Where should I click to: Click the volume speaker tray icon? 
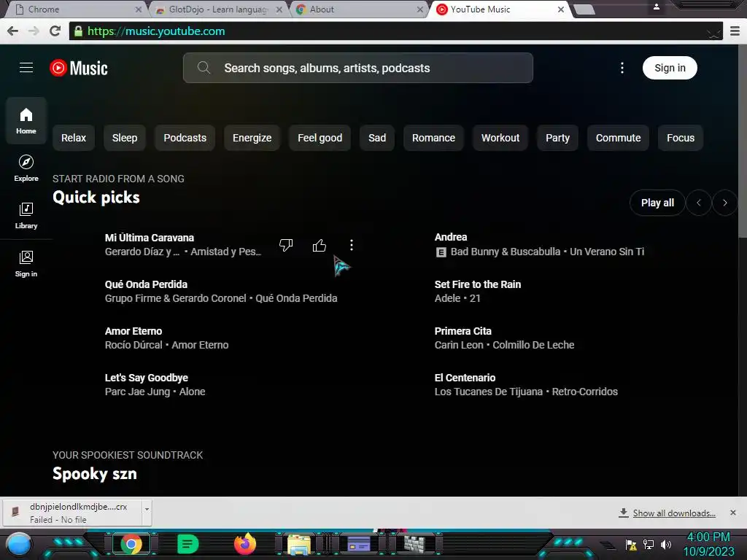tap(665, 544)
